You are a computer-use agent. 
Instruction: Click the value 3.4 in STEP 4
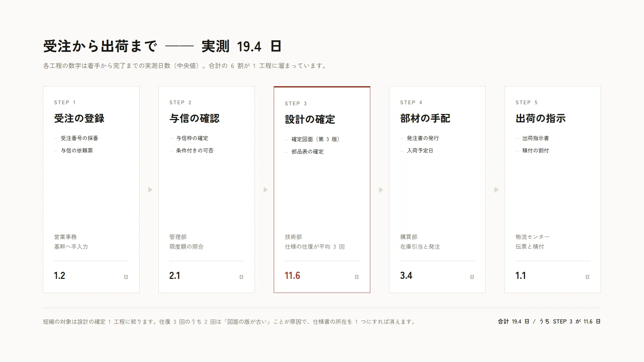406,276
